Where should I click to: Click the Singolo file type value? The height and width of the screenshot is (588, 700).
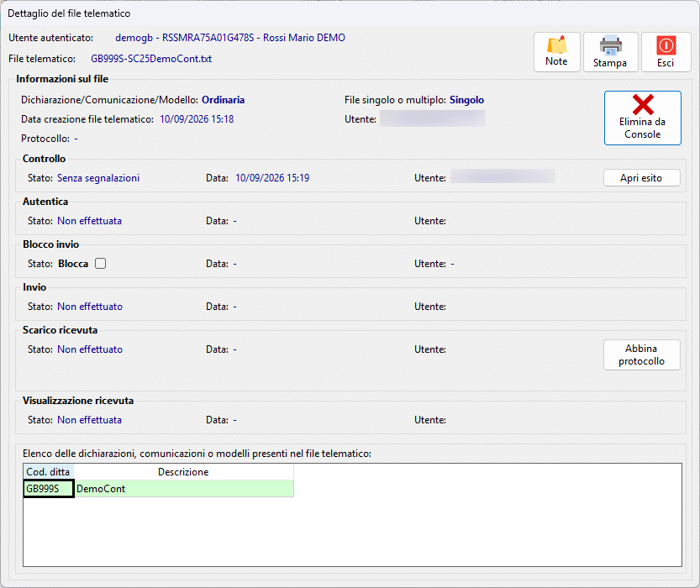click(x=466, y=100)
